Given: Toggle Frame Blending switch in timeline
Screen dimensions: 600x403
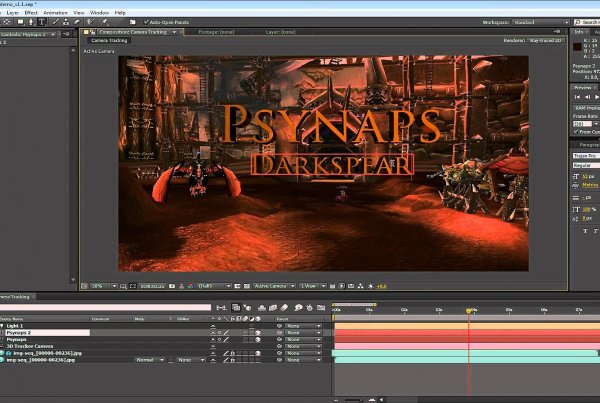Looking at the screenshot, I should tap(273, 308).
